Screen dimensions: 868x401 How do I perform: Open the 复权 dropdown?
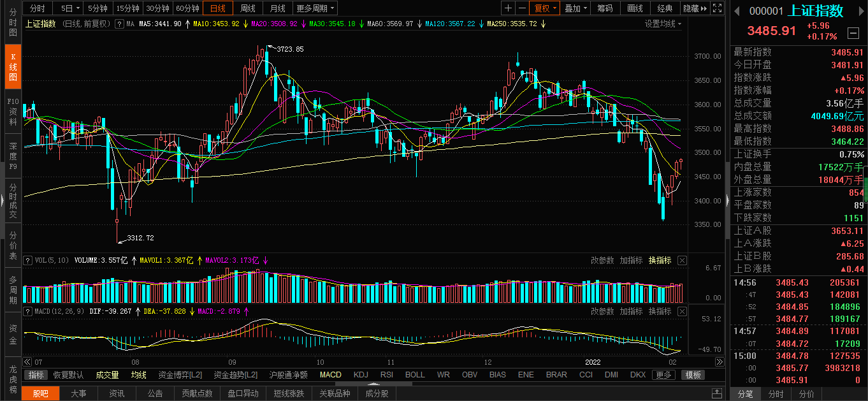tap(545, 8)
